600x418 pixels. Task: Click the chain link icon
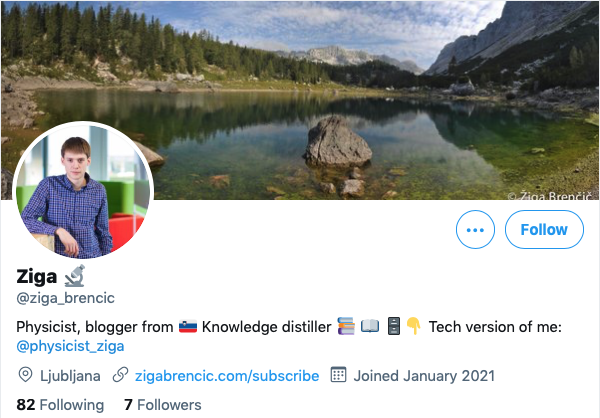click(x=120, y=376)
